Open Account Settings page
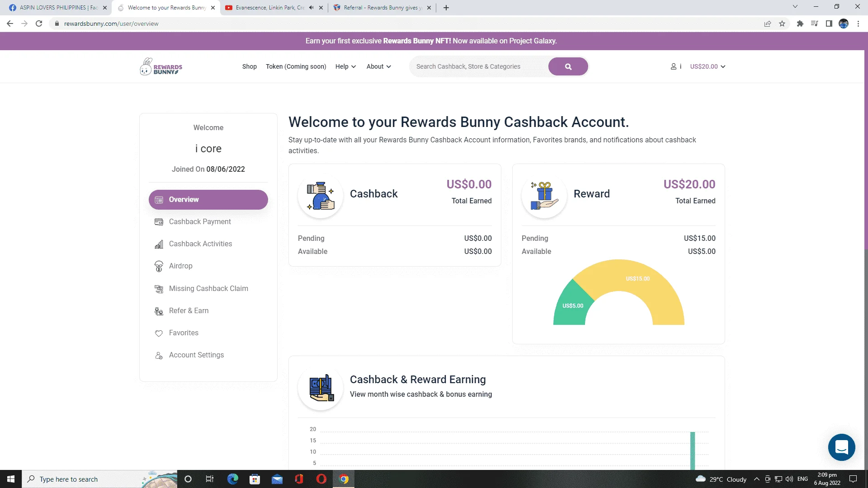The height and width of the screenshot is (488, 868). 196,355
